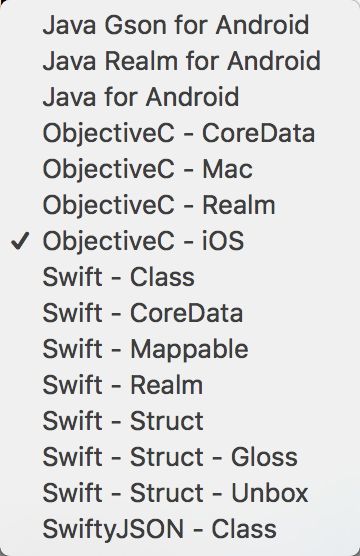Pick Swift - Realm from the menu

(x=180, y=385)
